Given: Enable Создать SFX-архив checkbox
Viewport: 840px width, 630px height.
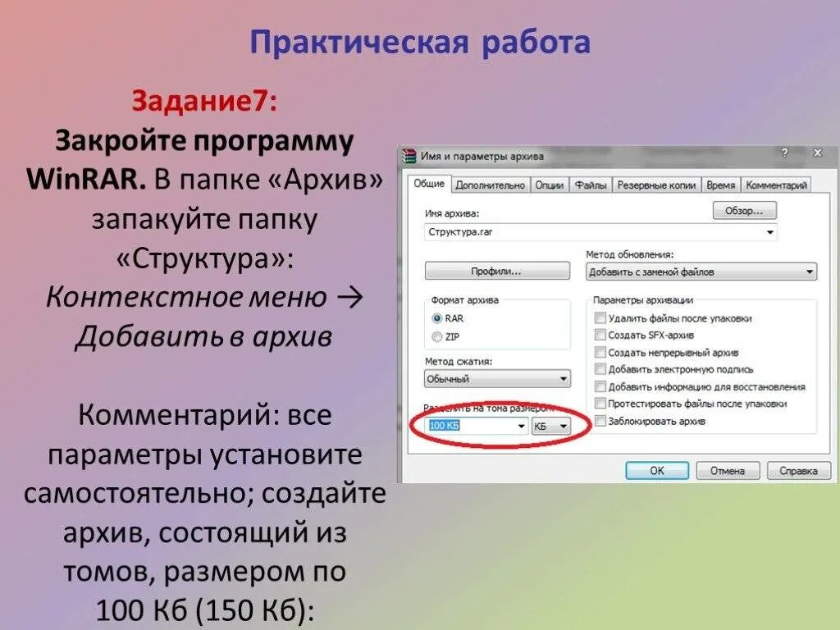Looking at the screenshot, I should [x=600, y=335].
